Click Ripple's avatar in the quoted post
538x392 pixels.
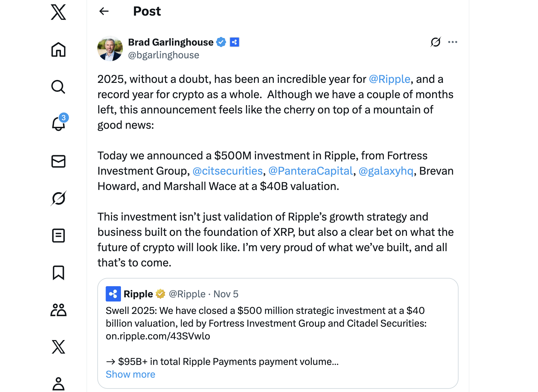[113, 294]
